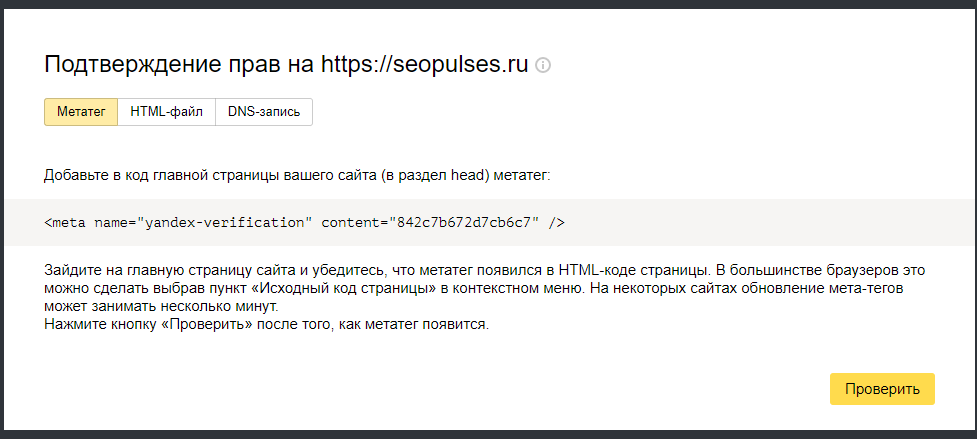Image resolution: width=977 pixels, height=439 pixels.
Task: Click the closing /> of the meta tag
Action: [557, 223]
